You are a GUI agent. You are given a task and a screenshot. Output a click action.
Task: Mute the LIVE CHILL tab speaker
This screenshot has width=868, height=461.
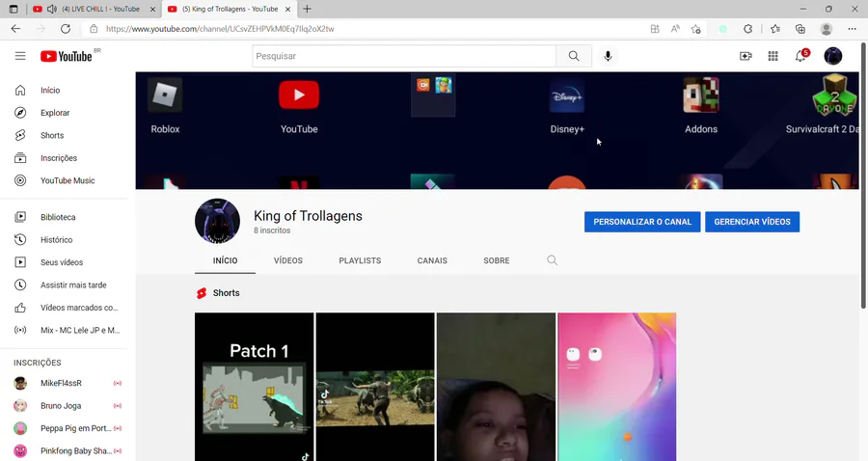tap(51, 9)
